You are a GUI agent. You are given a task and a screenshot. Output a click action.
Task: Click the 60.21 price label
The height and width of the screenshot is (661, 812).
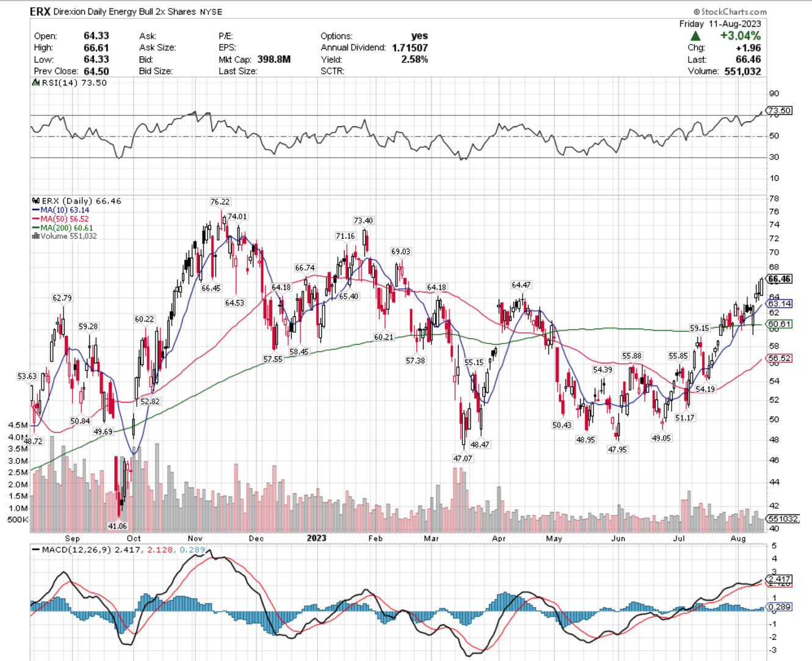(x=384, y=337)
